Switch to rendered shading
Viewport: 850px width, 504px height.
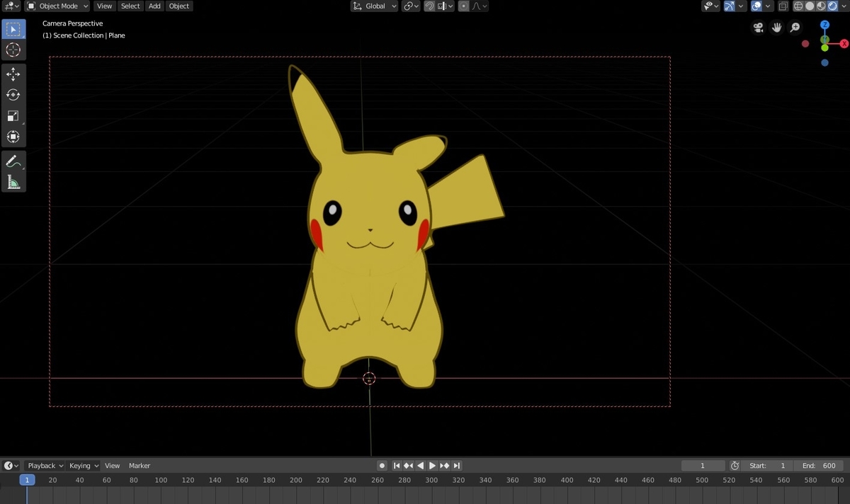point(833,6)
